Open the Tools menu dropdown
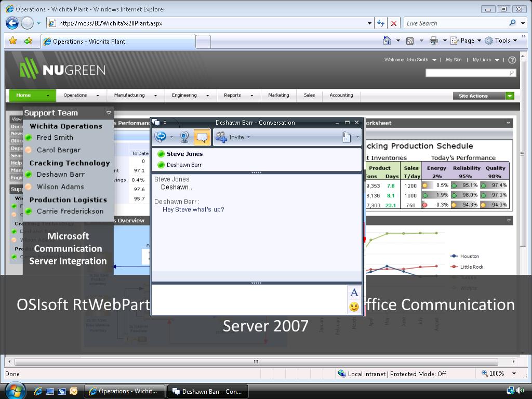Screen dimensions: 532x399 501,41
